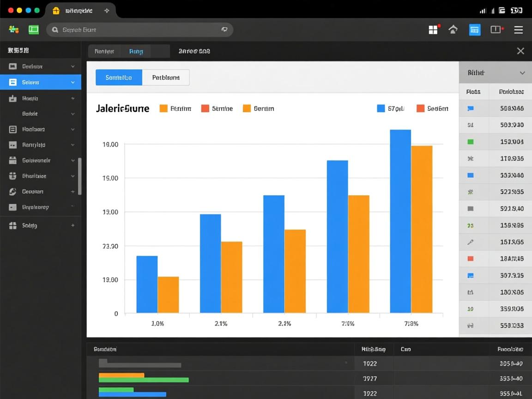Screen dimensions: 532x399
Task: Toggle the first orange legend entry beside chart title
Action: 163,109
